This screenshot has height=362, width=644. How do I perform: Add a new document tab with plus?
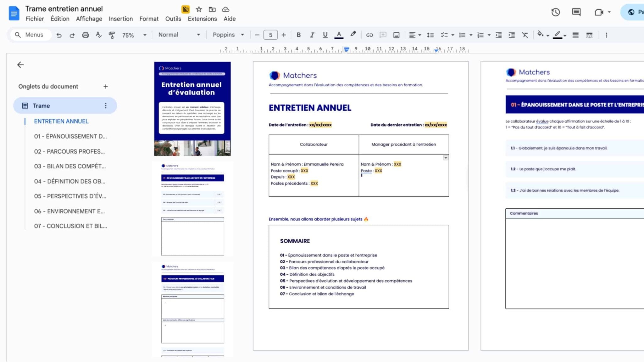(106, 86)
